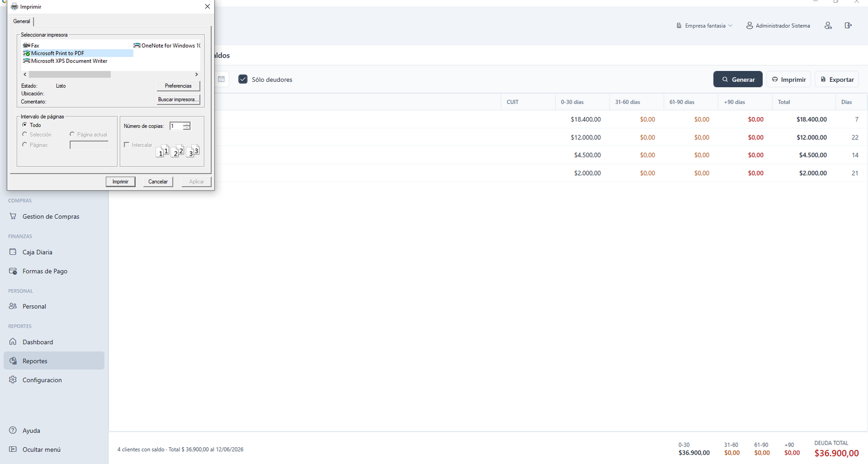The width and height of the screenshot is (868, 464).
Task: Close the Imprimir dialog
Action: 207,7
